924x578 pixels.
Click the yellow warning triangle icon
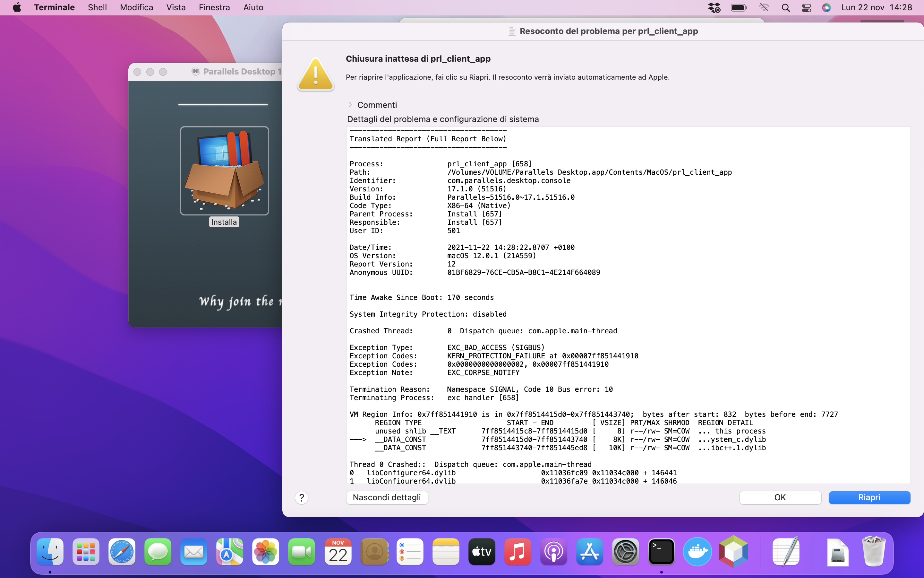coord(315,74)
